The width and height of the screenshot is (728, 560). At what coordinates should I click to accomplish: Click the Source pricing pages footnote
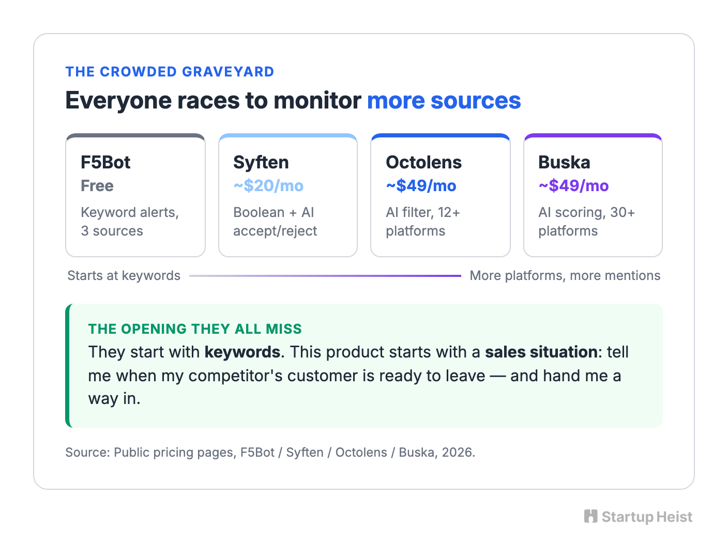point(270,453)
